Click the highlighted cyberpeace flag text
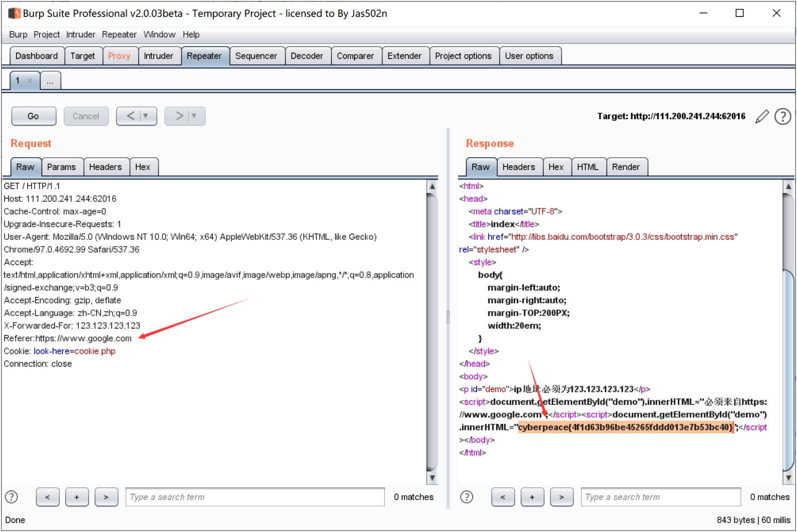The height and width of the screenshot is (532, 797). click(626, 427)
